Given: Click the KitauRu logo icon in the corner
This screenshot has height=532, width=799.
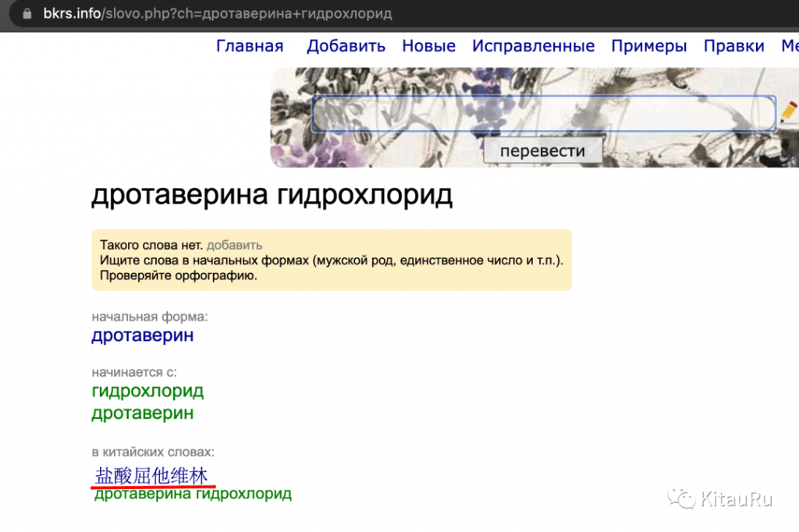Looking at the screenshot, I should [x=681, y=496].
